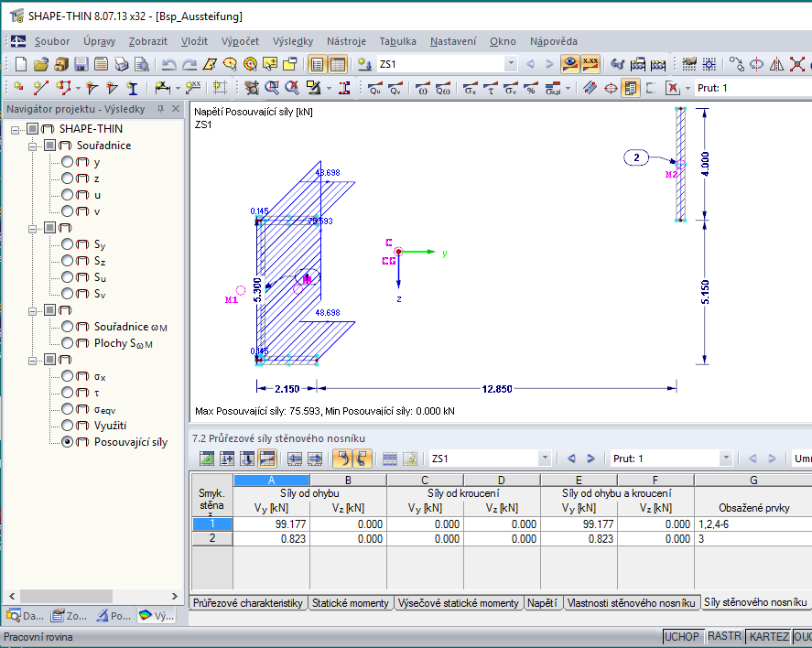This screenshot has height=648, width=812.
Task: Show warping ω results icon
Action: [423, 88]
